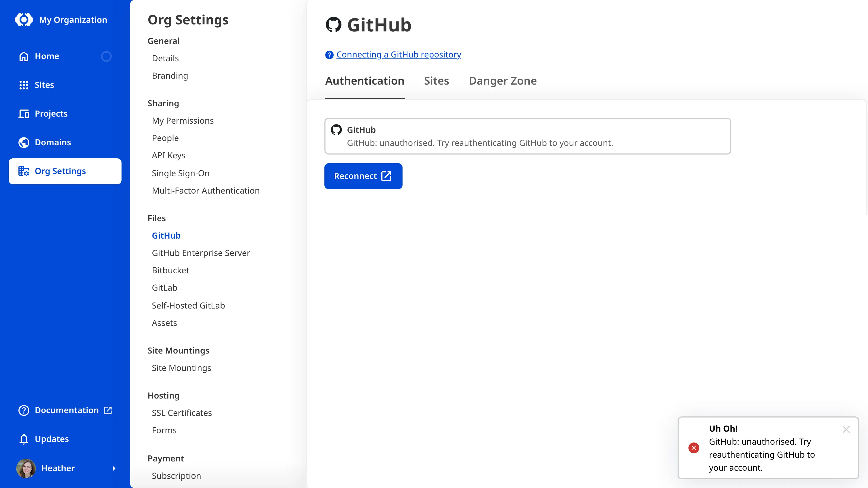
Task: Open My Permissions settings
Action: click(x=183, y=121)
